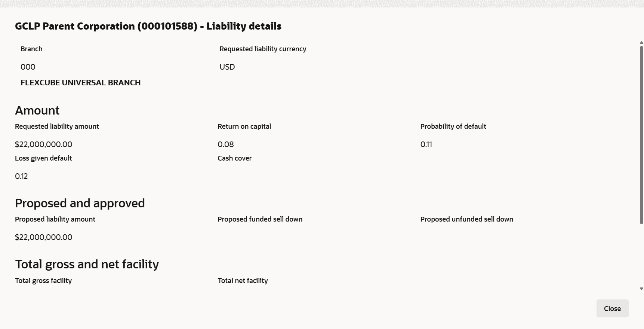Screen dimensions: 644x329
Task: Click the Amount section heading
Action: tap(37, 110)
